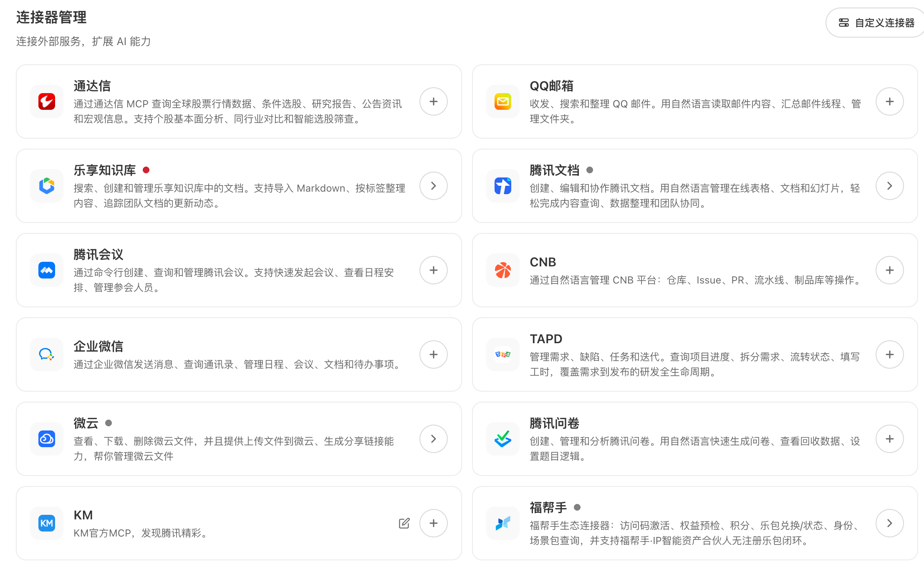924x567 pixels.
Task: Click the TAPD description about 需求、缺陷
Action: click(695, 364)
